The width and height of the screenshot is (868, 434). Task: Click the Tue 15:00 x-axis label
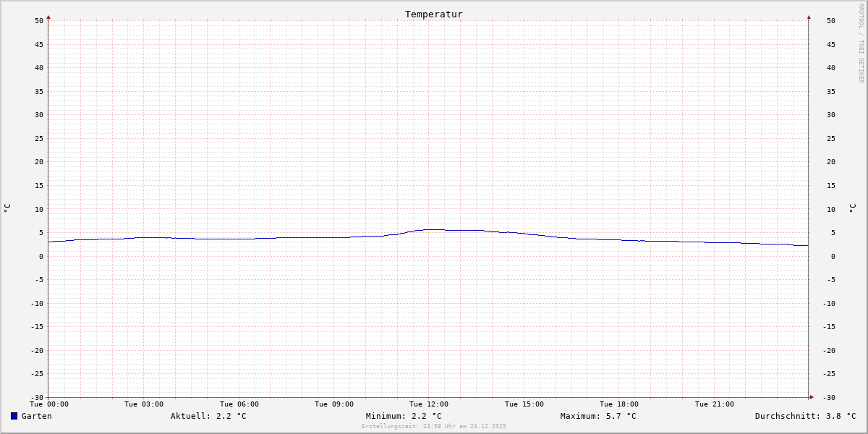[x=524, y=404]
